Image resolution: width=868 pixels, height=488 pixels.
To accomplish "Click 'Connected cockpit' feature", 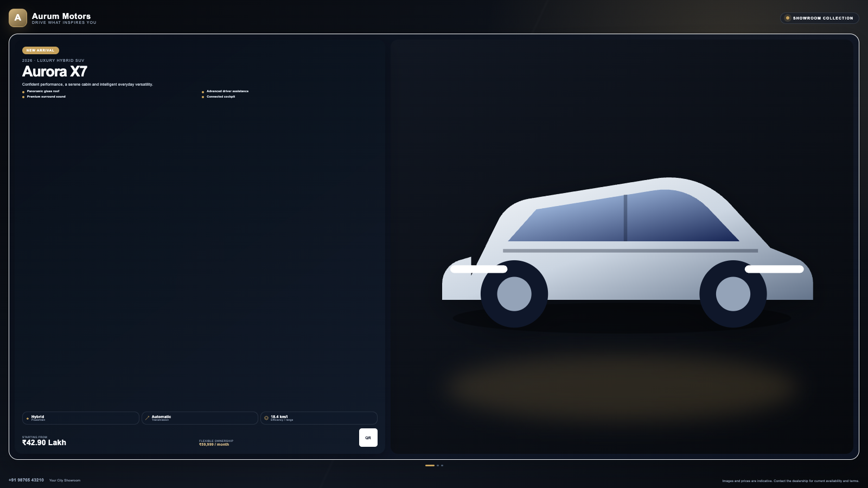I will 221,97.
